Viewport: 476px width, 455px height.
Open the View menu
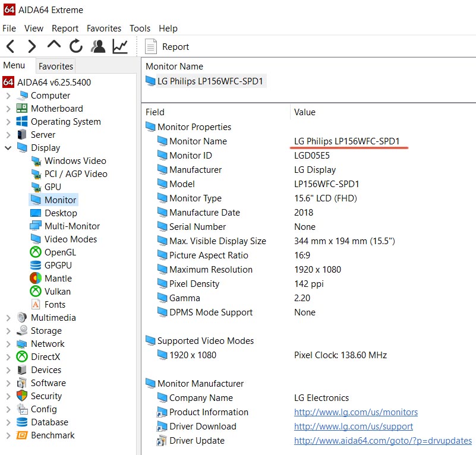point(34,29)
